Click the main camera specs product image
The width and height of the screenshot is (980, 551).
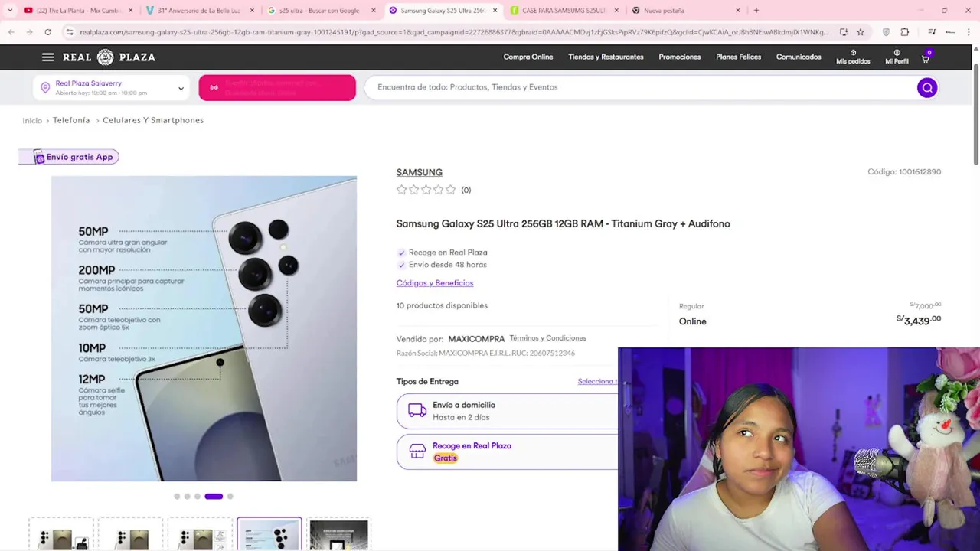[204, 329]
